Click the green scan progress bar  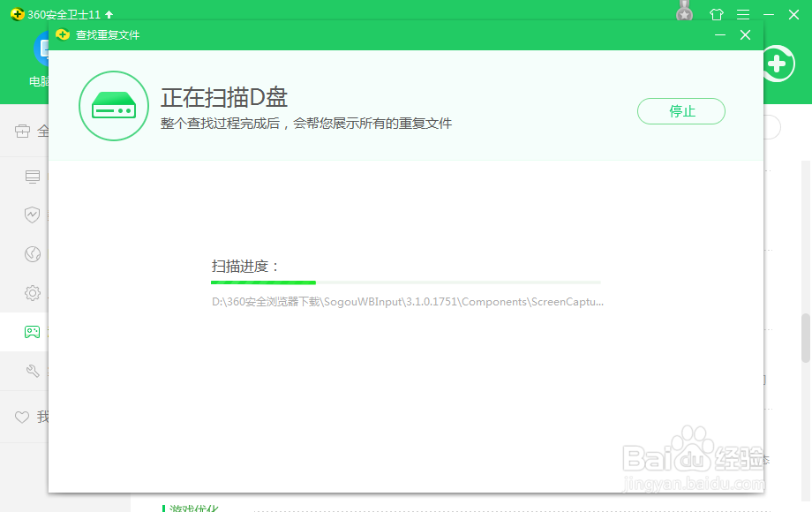263,282
